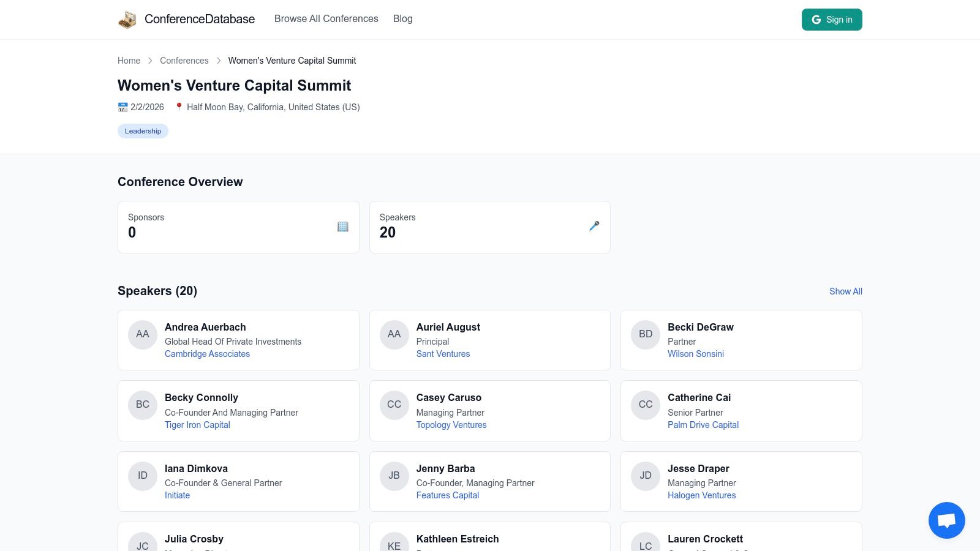Click the speakers microphone icon

point(594,227)
